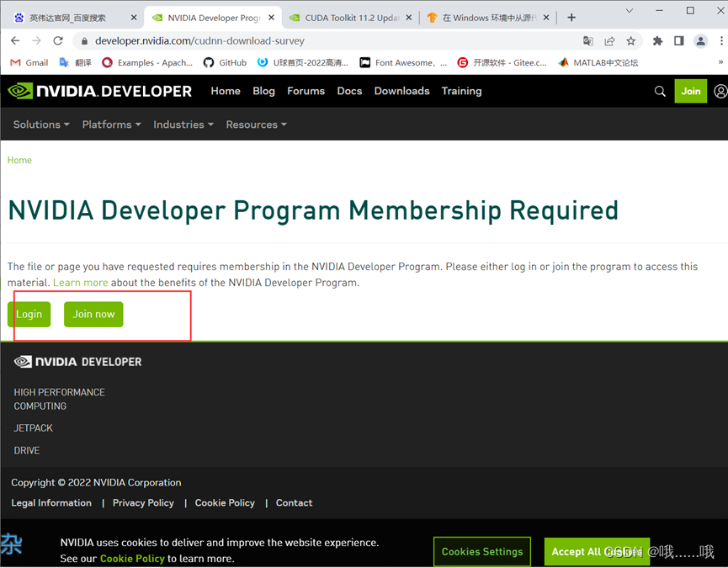This screenshot has height=568, width=728.
Task: Open the Contact footer link
Action: click(x=294, y=502)
